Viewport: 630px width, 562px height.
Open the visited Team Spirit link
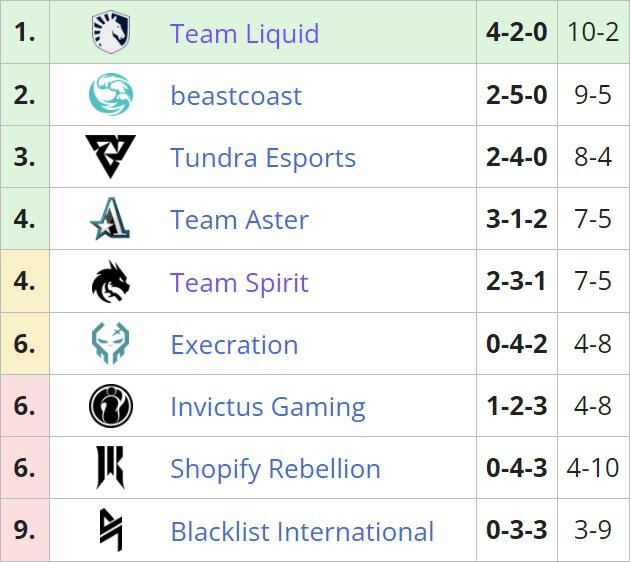tap(239, 283)
